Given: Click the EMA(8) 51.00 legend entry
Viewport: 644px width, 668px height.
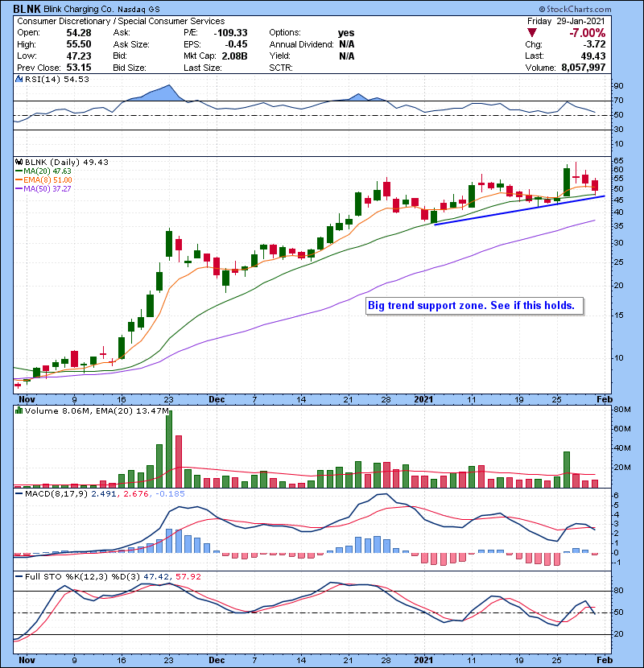Looking at the screenshot, I should (x=43, y=180).
